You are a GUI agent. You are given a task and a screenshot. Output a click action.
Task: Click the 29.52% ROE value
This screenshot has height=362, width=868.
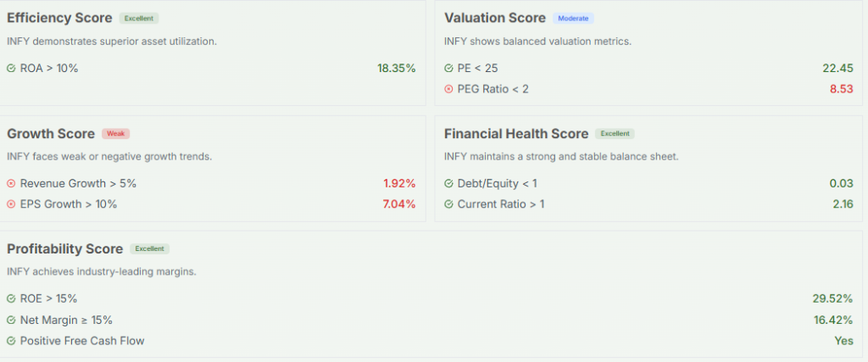pyautogui.click(x=832, y=299)
